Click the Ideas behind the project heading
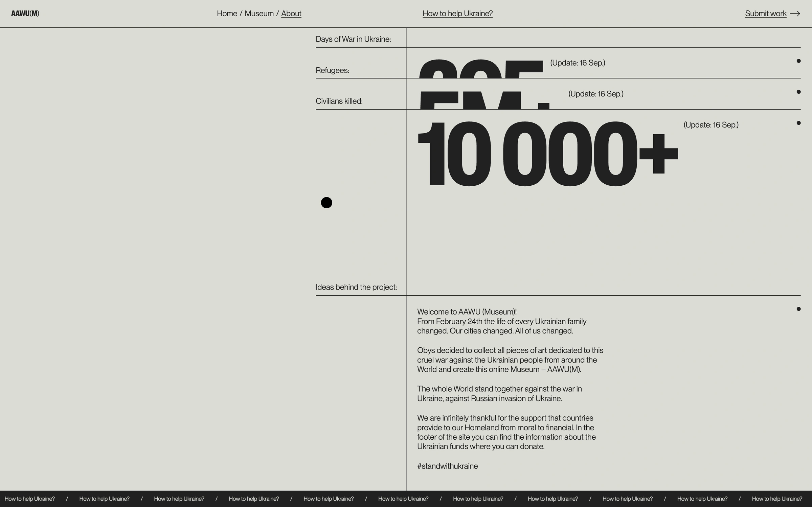This screenshot has width=812, height=507. [x=356, y=287]
